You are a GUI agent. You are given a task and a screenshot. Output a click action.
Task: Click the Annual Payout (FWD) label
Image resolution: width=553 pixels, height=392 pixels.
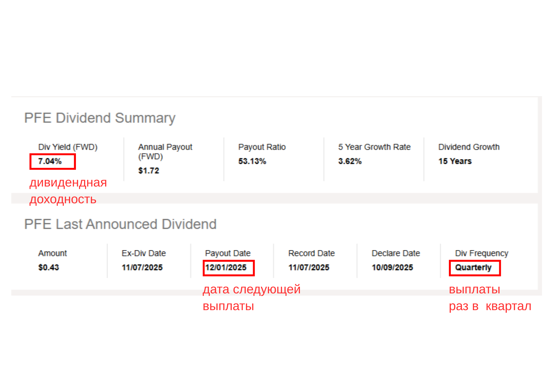point(165,152)
